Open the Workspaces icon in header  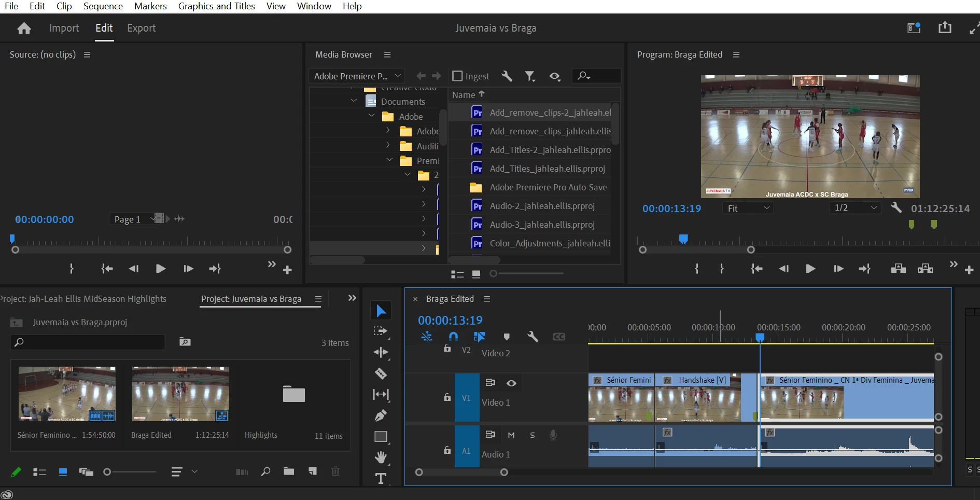[914, 27]
